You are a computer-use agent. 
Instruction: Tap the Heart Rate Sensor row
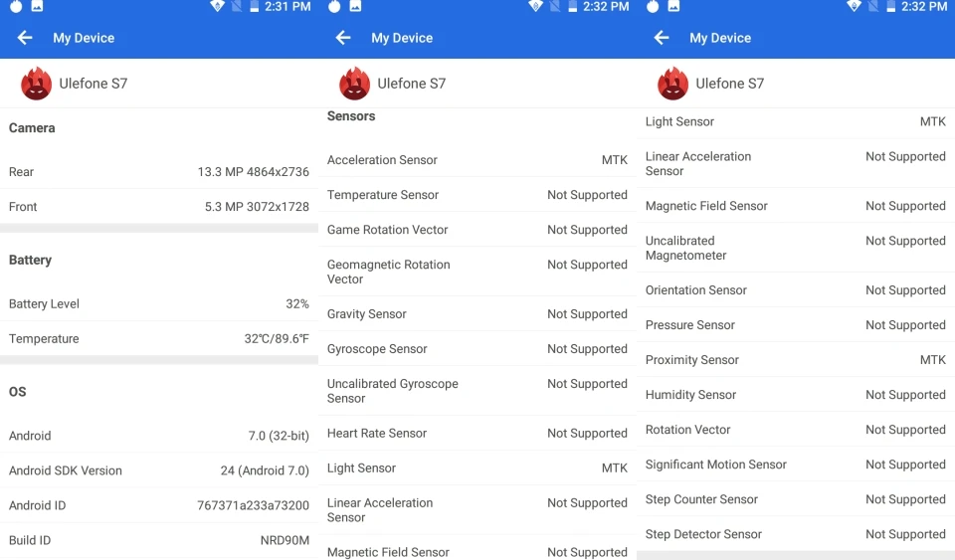pyautogui.click(x=477, y=434)
